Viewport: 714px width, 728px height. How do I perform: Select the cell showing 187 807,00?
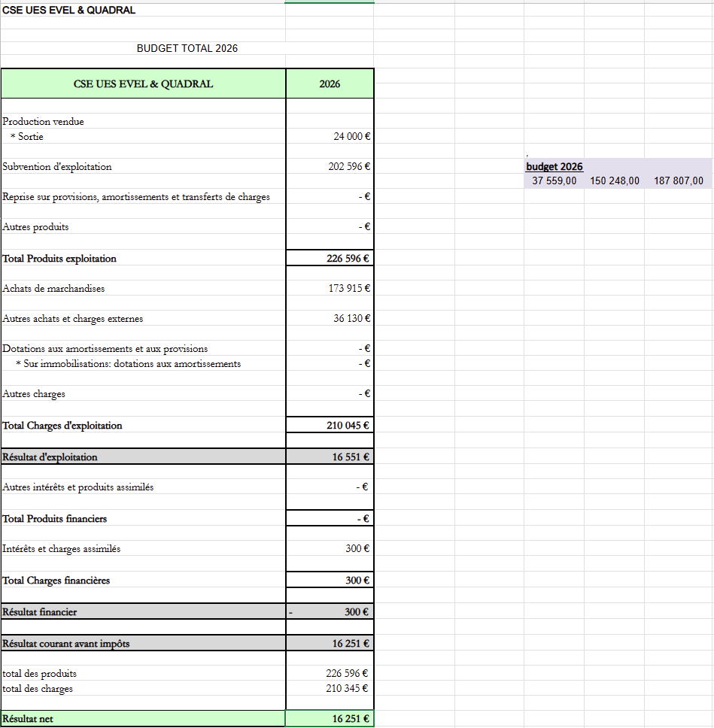point(679,180)
